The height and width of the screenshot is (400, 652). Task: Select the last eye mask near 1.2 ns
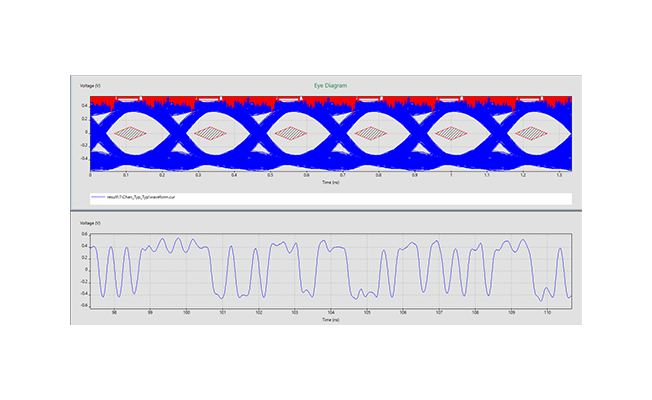(x=530, y=132)
